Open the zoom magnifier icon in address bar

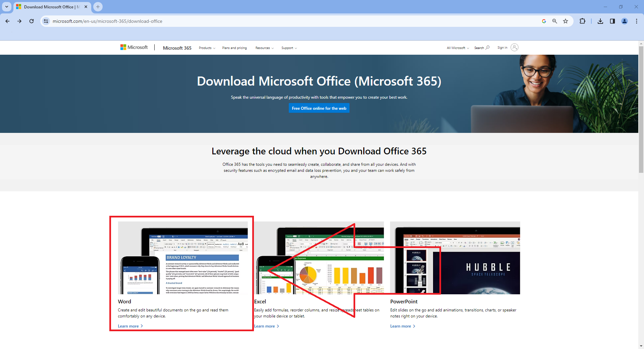(555, 21)
